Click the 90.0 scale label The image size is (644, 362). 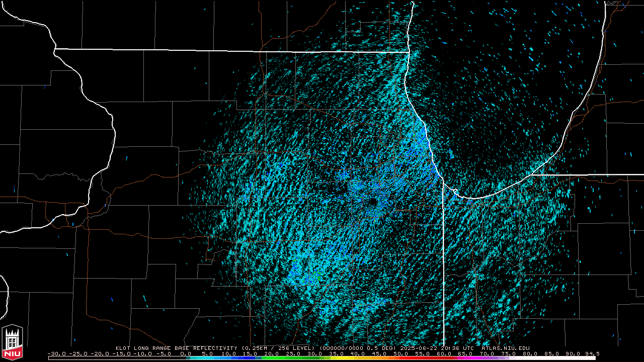click(x=574, y=353)
